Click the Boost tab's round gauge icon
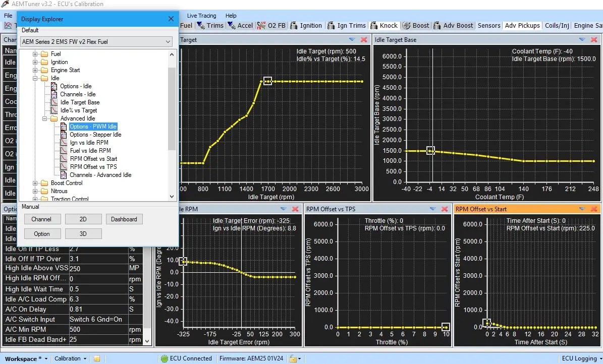Viewport: 603px width, 364px height. point(407,26)
